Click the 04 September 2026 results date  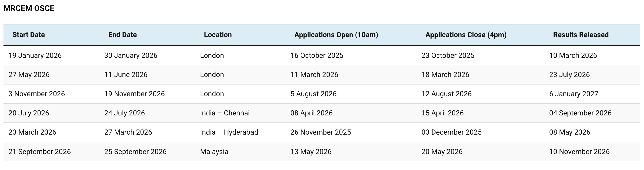580,113
